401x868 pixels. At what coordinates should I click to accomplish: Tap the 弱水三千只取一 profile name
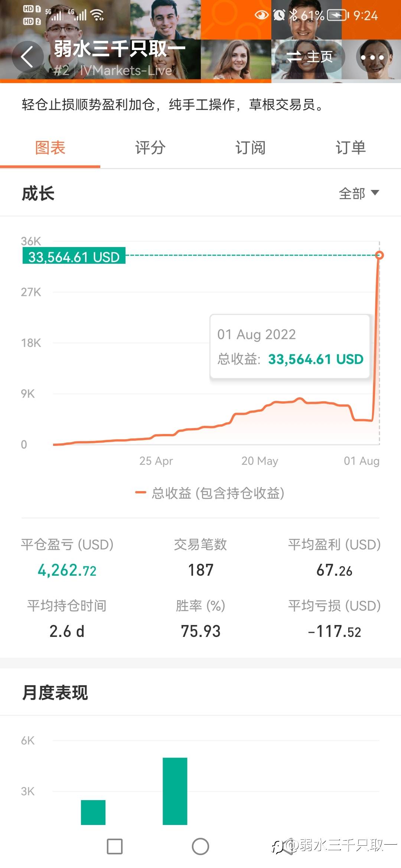120,49
